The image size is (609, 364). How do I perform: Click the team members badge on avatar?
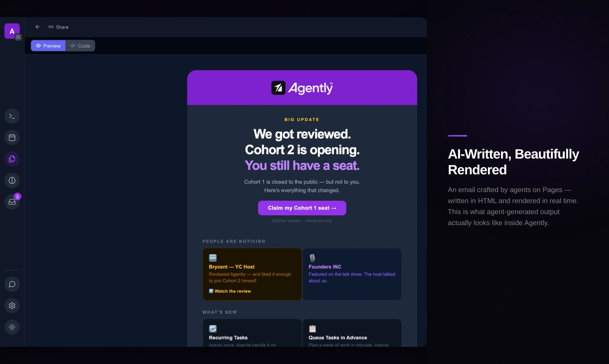click(18, 37)
